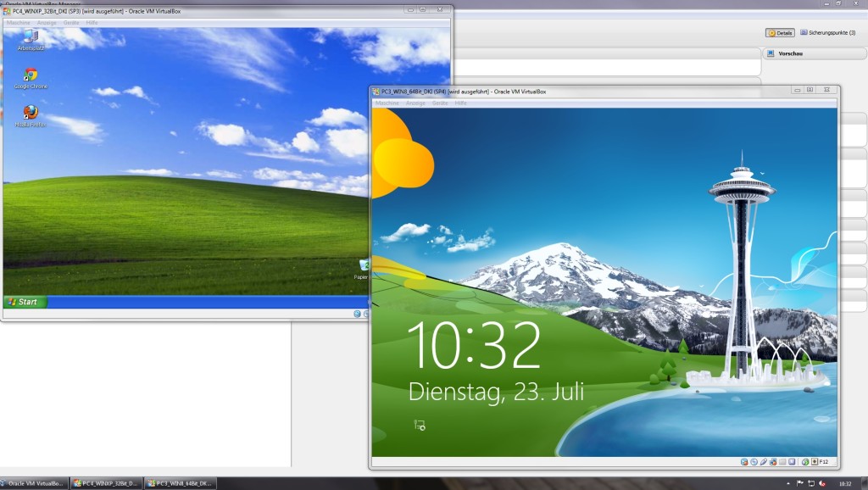Click optical drive icon in WIN8 status bar
Viewport: 868px width, 490px height.
754,462
